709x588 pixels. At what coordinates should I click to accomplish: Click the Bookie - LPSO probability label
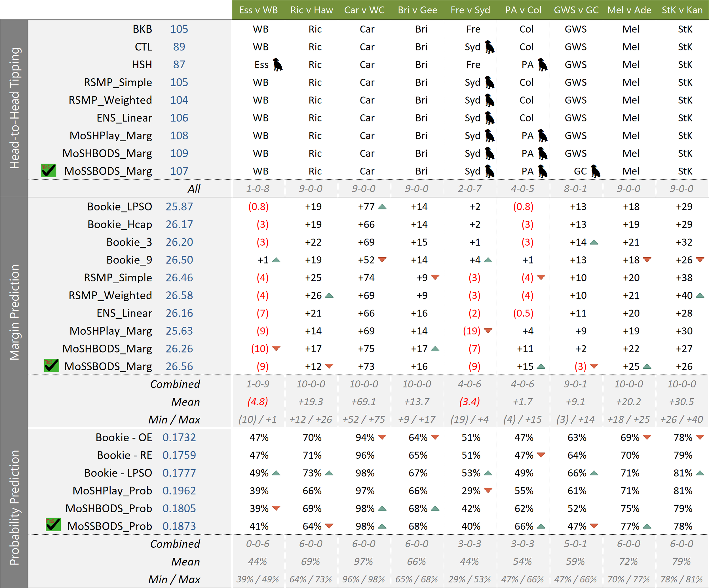[x=118, y=473]
